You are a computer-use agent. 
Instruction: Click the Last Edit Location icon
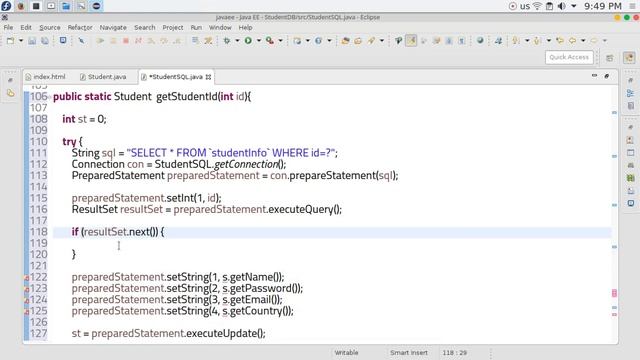(x=560, y=40)
